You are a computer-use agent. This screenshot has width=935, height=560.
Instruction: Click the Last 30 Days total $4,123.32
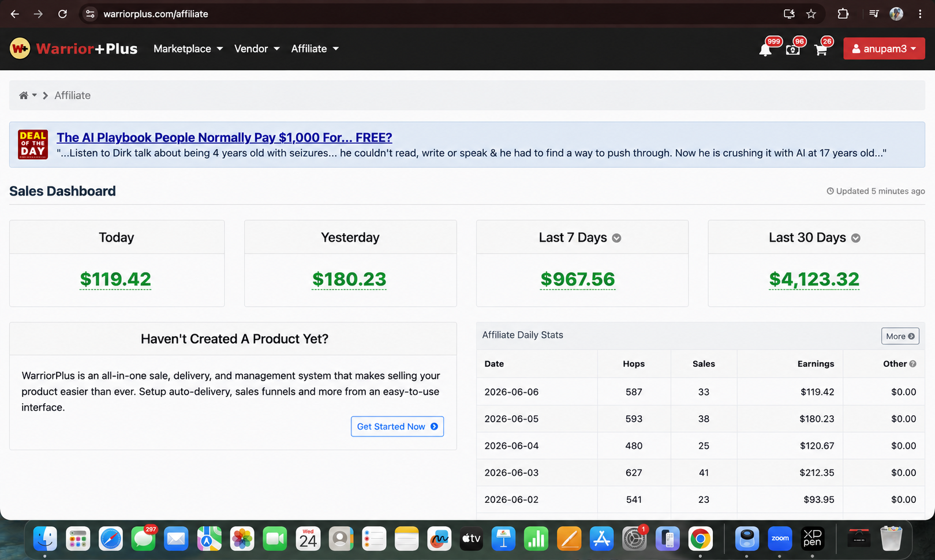814,279
